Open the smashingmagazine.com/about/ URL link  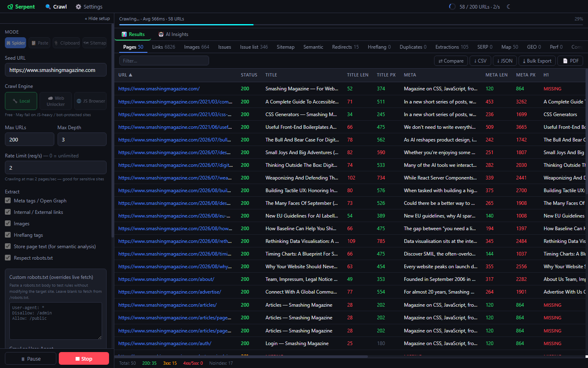[x=166, y=279]
